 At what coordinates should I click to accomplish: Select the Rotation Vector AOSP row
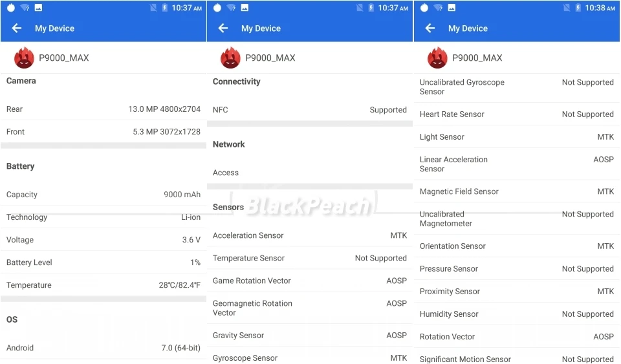[517, 337]
